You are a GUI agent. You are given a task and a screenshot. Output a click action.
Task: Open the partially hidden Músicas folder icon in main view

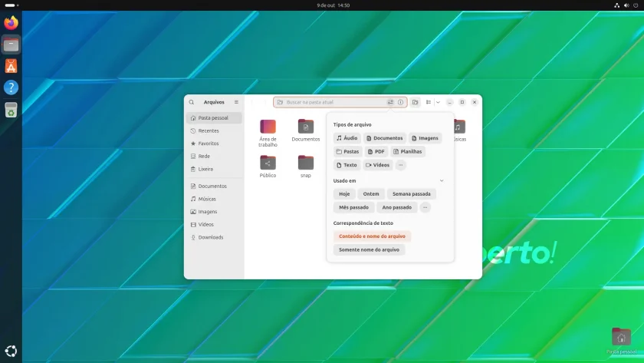[459, 127]
